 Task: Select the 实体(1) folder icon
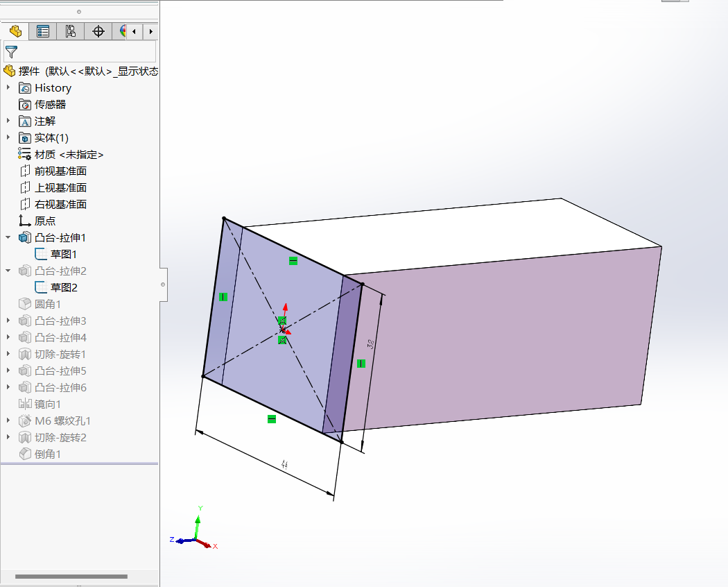tap(24, 138)
